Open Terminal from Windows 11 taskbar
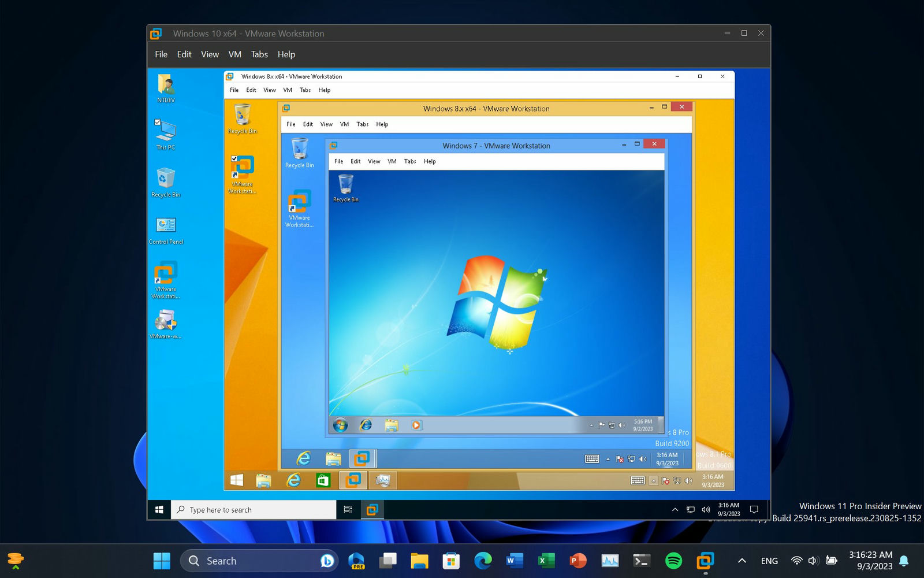Screen dimensions: 924x578 point(642,561)
